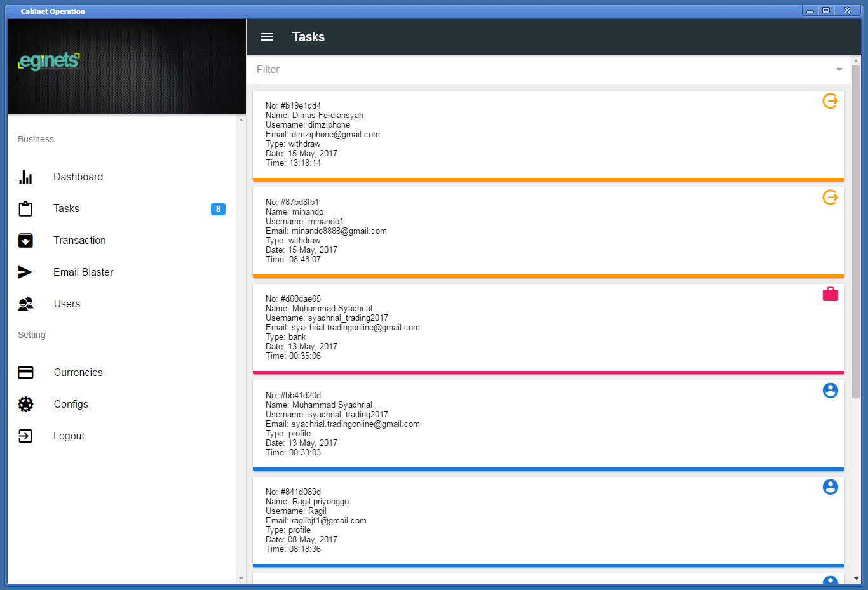This screenshot has height=590, width=868.
Task: Click main scrollbar down arrow
Action: click(x=856, y=579)
